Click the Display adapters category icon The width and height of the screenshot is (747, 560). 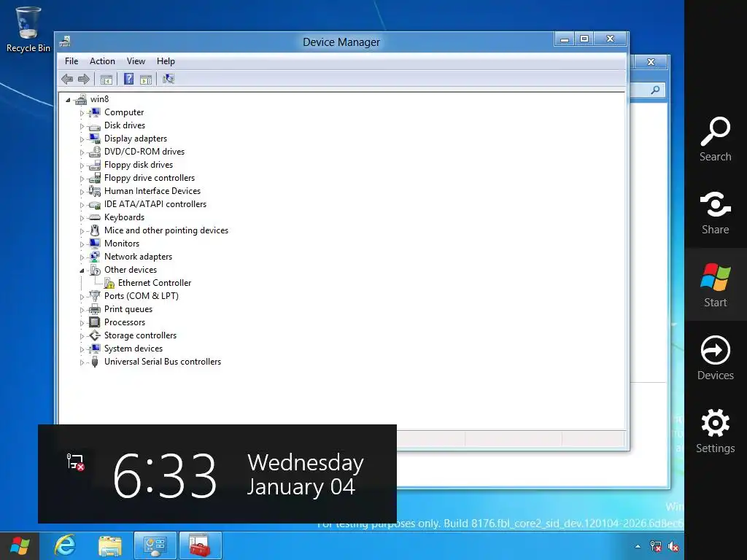(x=96, y=139)
